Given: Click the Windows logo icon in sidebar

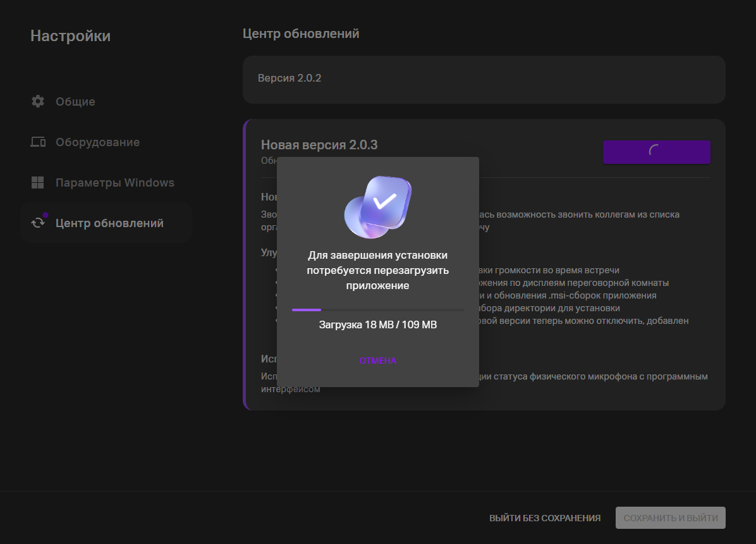Looking at the screenshot, I should tap(38, 183).
